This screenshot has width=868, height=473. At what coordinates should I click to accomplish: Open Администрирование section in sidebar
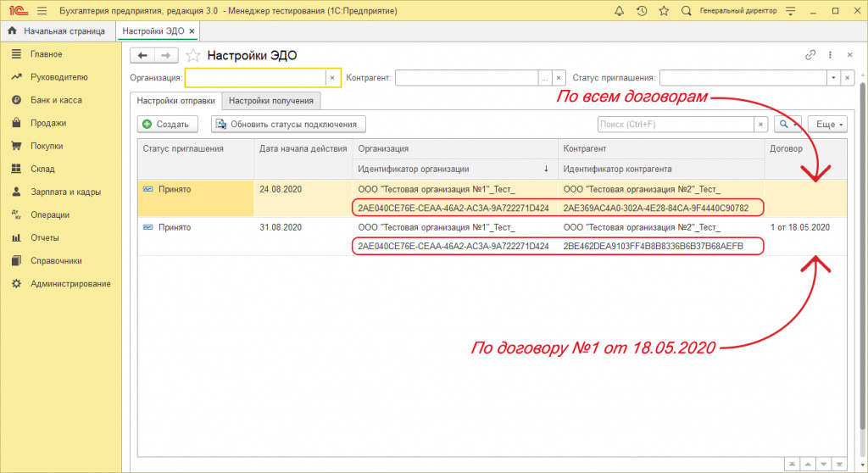click(70, 284)
